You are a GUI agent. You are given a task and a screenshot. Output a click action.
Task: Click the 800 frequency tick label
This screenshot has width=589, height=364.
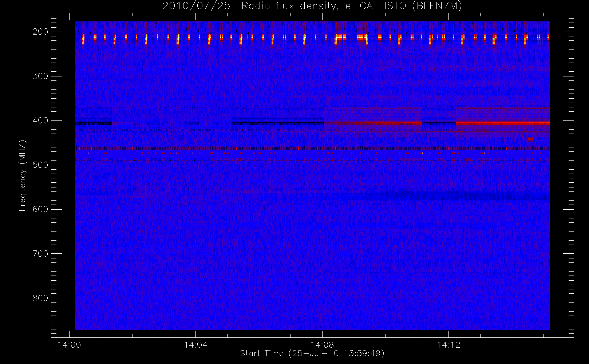(x=40, y=298)
